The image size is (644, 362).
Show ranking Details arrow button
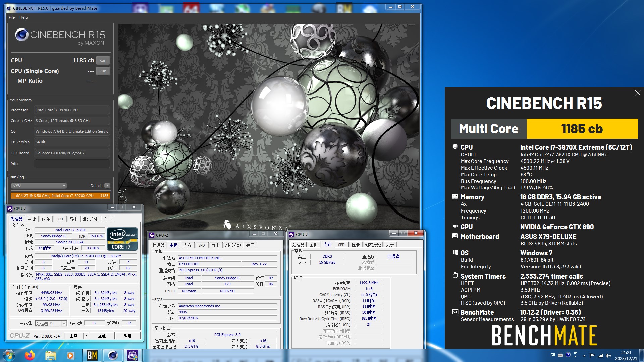[107, 186]
